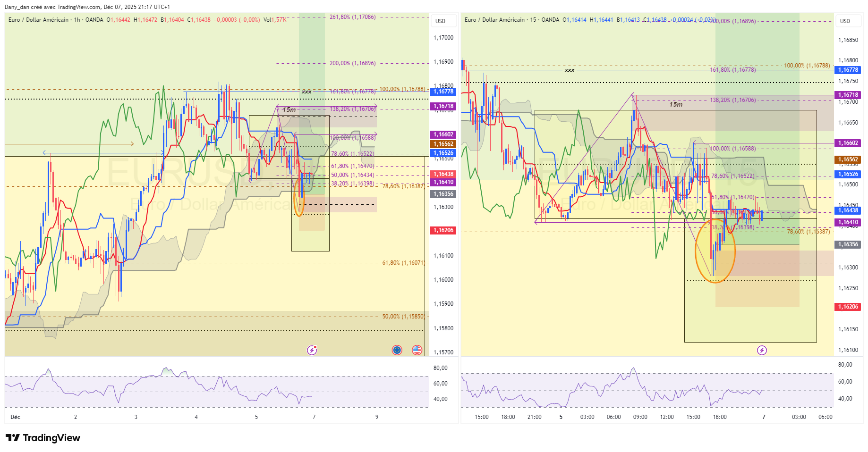
Task: Click the blue 1,16526 price label on the 1h chart
Action: [443, 153]
